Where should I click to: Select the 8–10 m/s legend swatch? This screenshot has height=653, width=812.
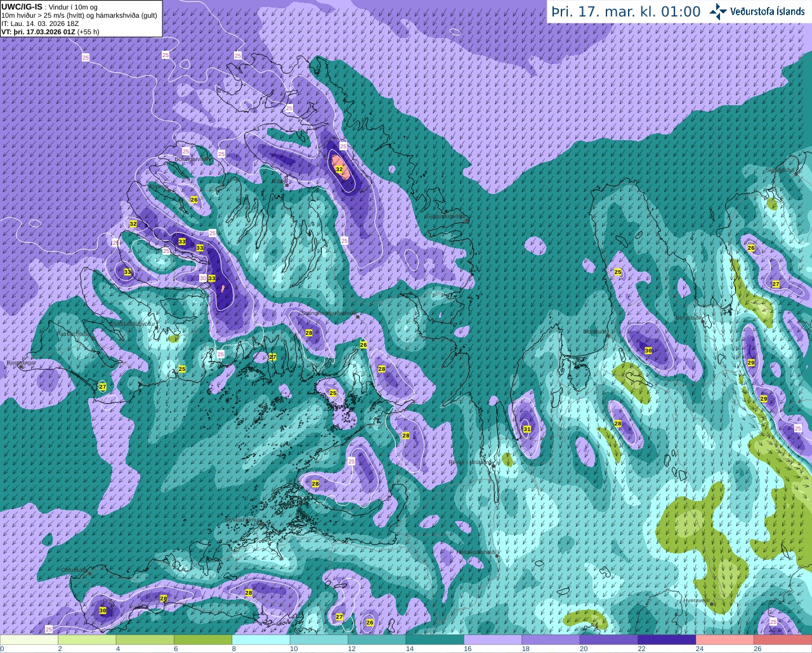pos(261,640)
